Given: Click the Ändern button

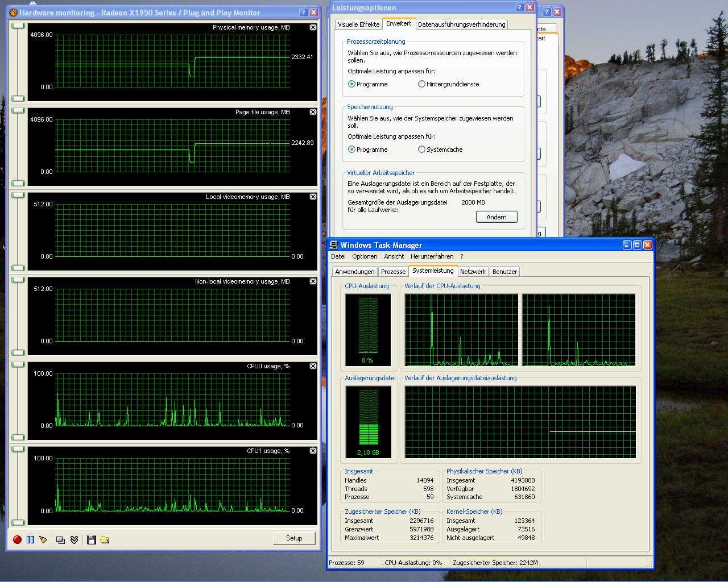Looking at the screenshot, I should 497,217.
